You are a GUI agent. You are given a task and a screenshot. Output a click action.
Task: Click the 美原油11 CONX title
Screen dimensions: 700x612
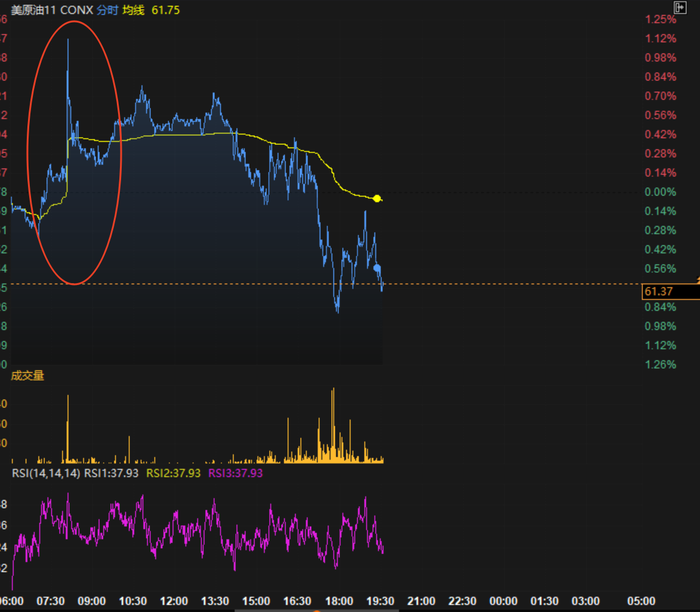point(52,10)
